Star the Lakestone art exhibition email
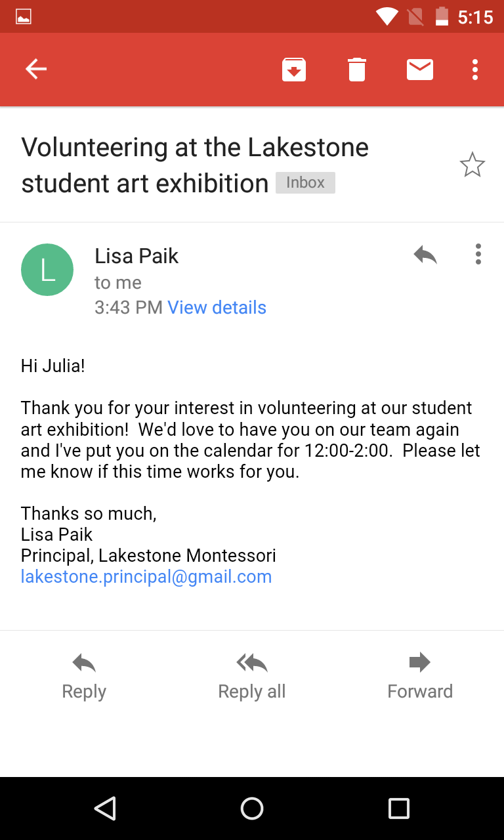 472,165
